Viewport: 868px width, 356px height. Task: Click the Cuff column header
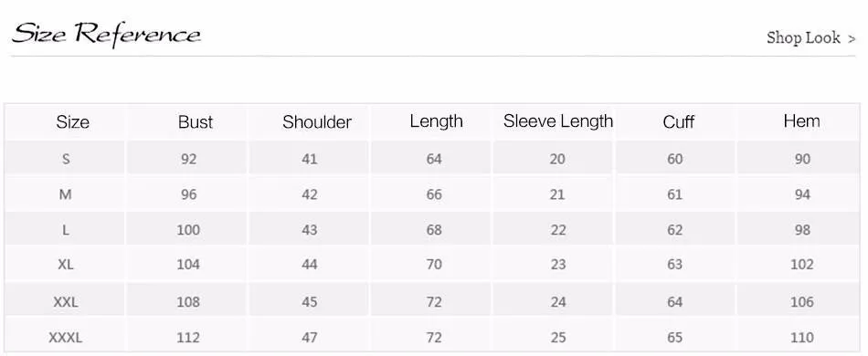tap(678, 121)
